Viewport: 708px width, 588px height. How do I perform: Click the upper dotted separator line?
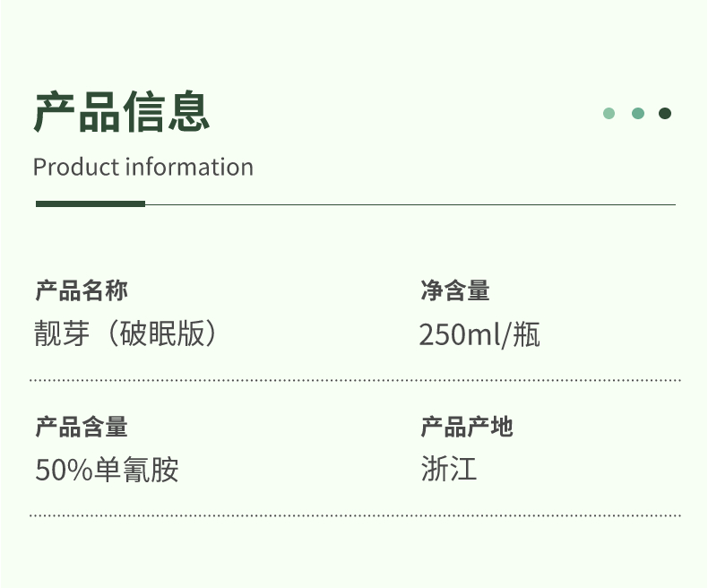click(x=355, y=380)
